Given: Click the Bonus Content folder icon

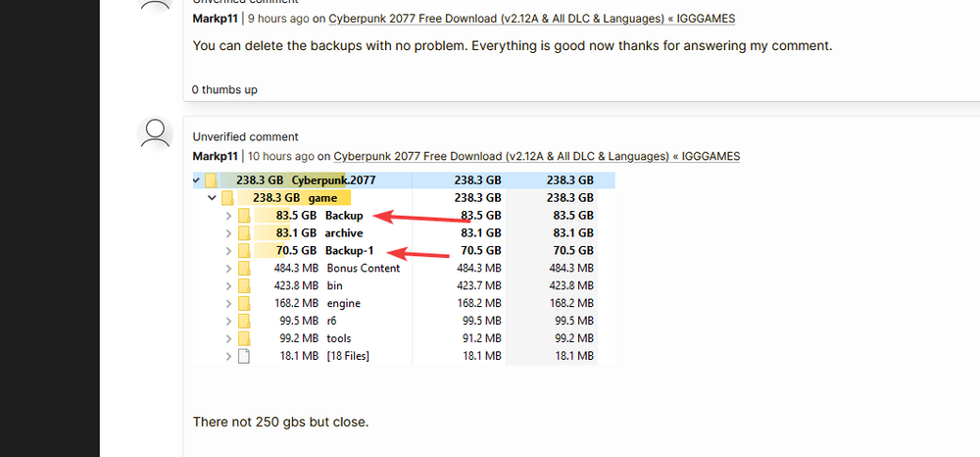Looking at the screenshot, I should [244, 268].
